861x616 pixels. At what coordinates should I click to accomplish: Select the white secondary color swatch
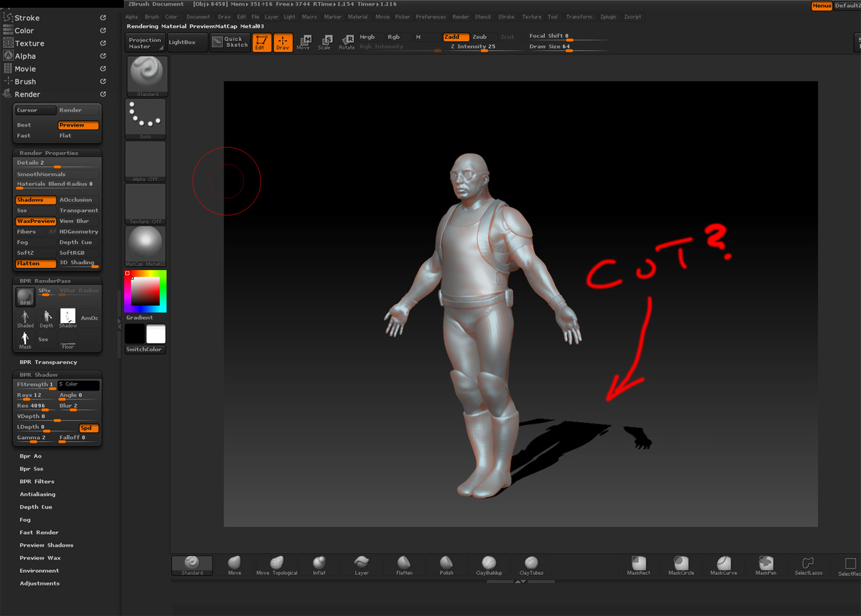pos(156,334)
